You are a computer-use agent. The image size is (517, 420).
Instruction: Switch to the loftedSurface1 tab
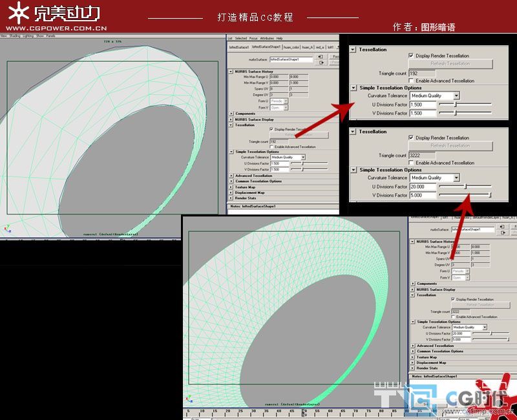238,47
